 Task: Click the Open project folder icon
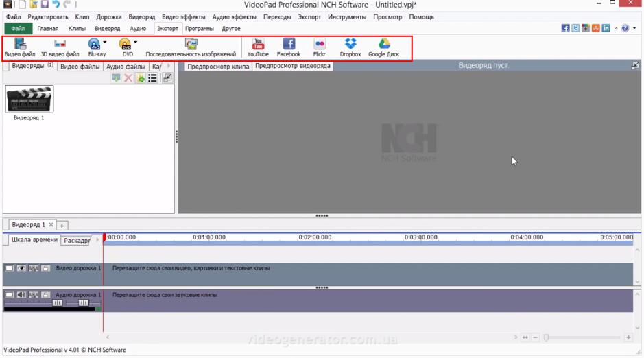click(x=34, y=5)
